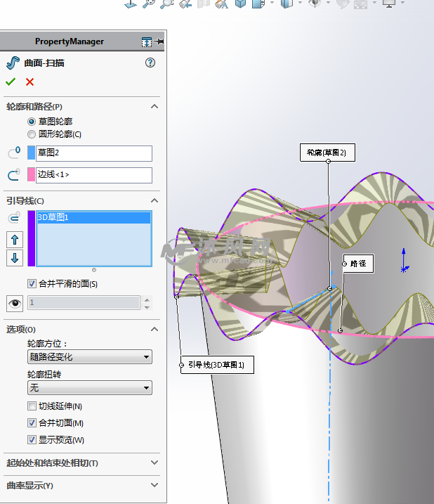
Task: Pin the PropertyManager panel open
Action: click(159, 42)
